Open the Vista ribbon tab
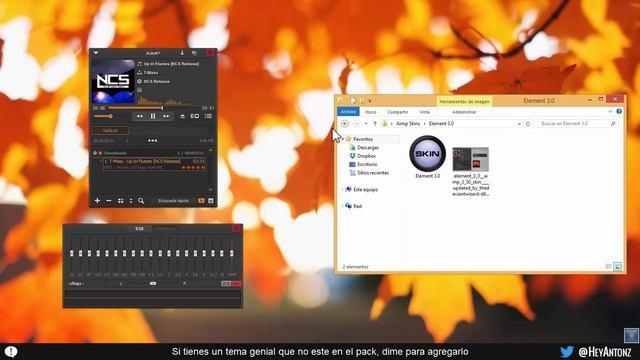 click(424, 112)
